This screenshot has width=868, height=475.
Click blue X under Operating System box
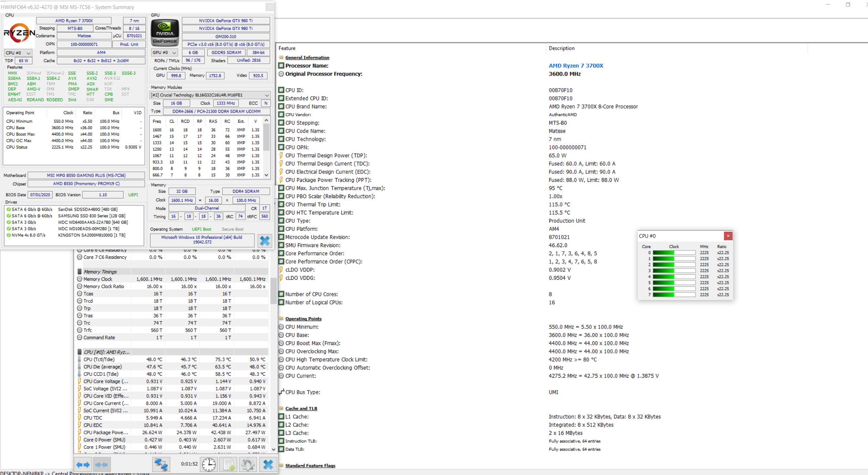(x=264, y=241)
